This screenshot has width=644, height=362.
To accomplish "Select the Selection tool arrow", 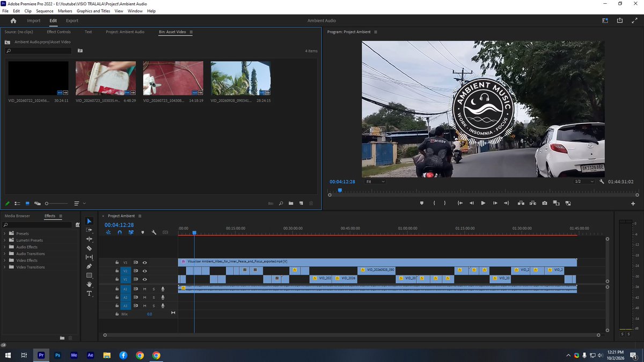I will coord(89,221).
